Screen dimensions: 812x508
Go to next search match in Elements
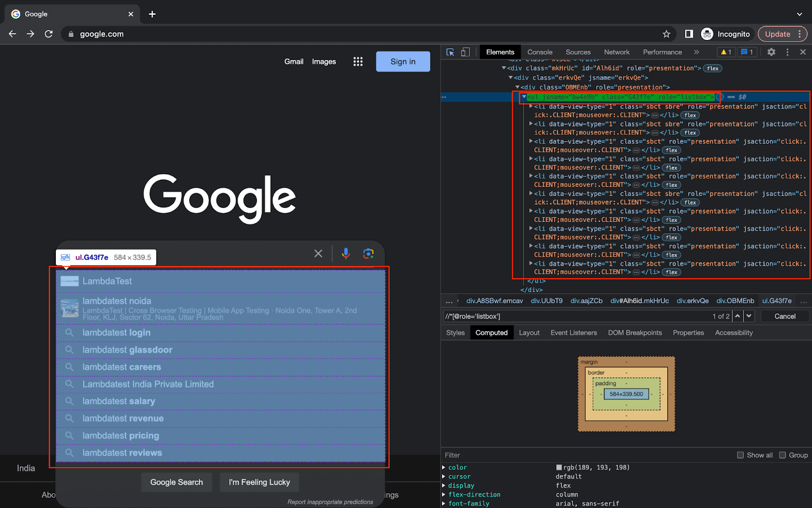749,316
